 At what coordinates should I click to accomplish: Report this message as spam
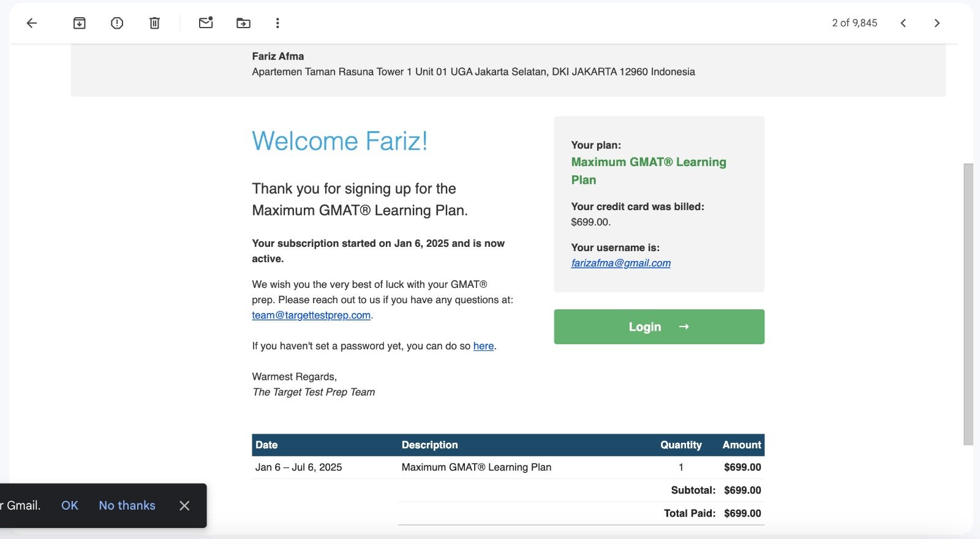117,23
